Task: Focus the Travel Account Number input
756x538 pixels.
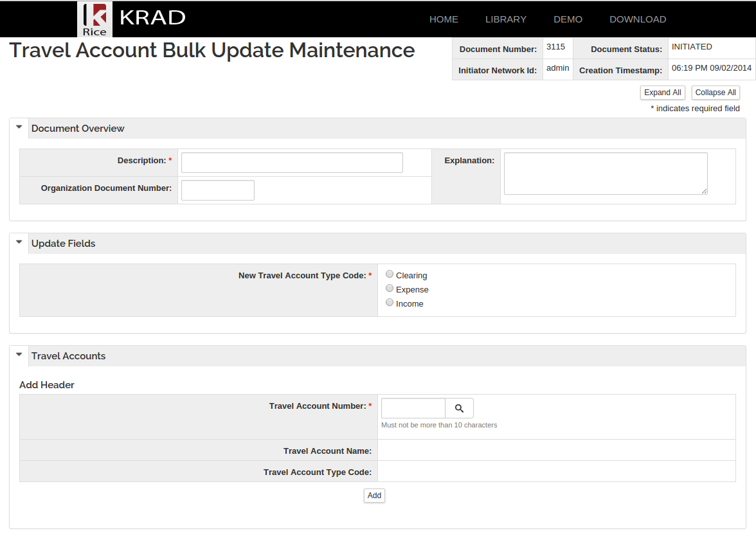Action: pyautogui.click(x=413, y=408)
